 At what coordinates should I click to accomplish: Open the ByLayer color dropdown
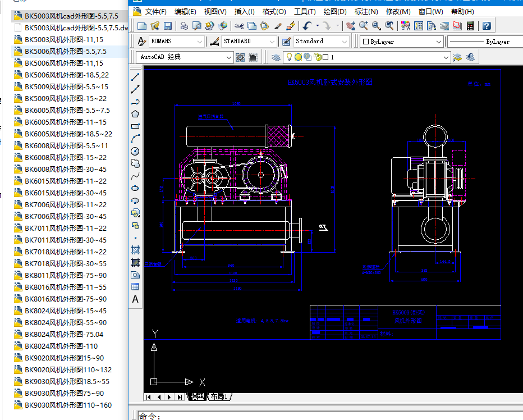coord(439,42)
